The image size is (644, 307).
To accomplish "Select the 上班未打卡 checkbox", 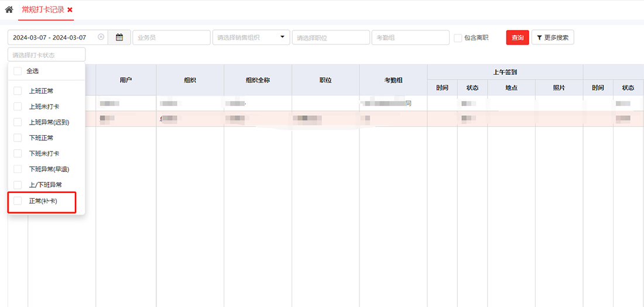I will click(x=18, y=107).
